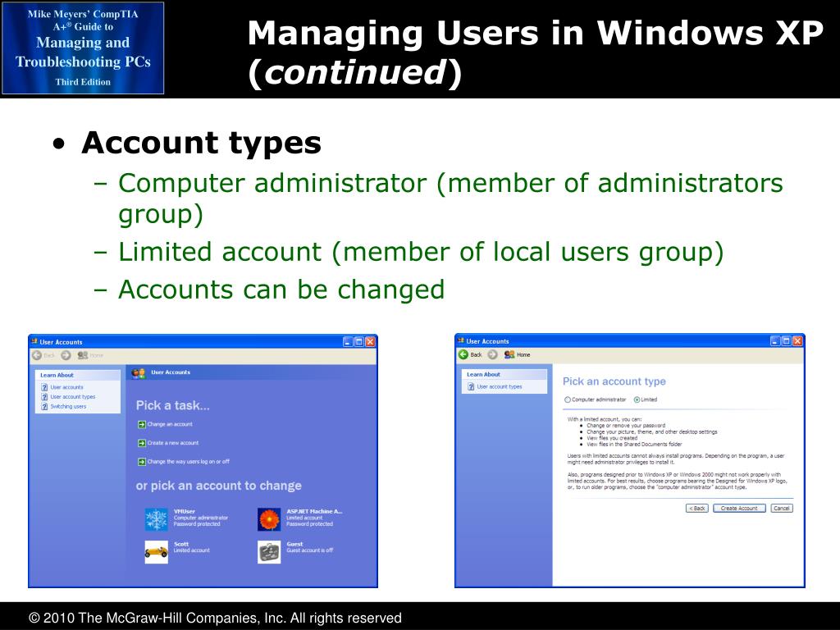The image size is (840, 630).
Task: Click Back arrow in left User Accounts window
Action: [37, 355]
